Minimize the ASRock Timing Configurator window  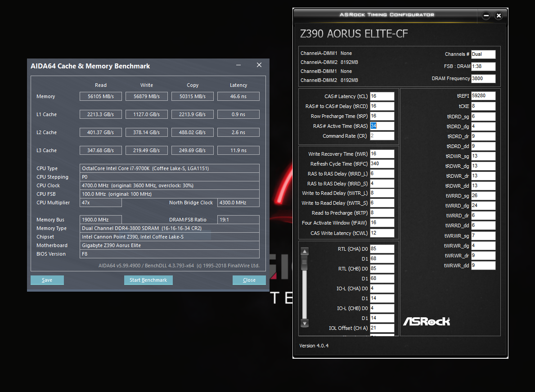click(486, 16)
